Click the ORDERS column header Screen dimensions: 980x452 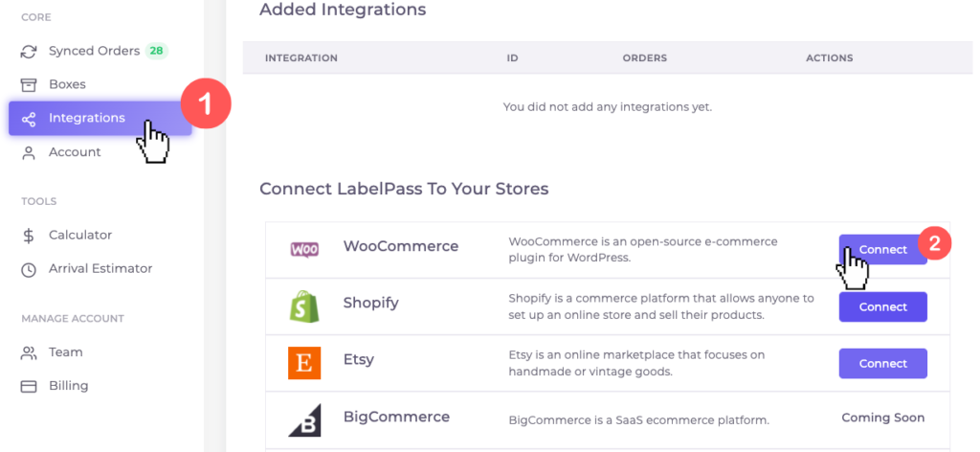[644, 58]
